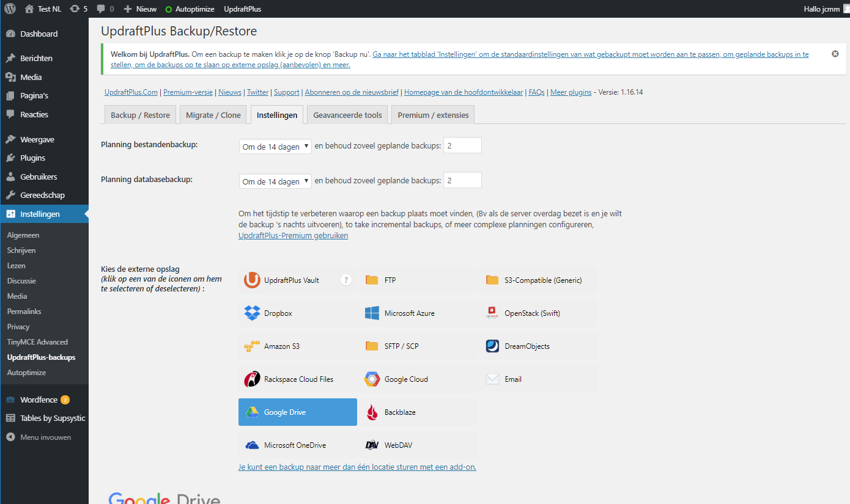Image resolution: width=850 pixels, height=504 pixels.
Task: Switch to Backup / Restore tab
Action: tap(140, 115)
